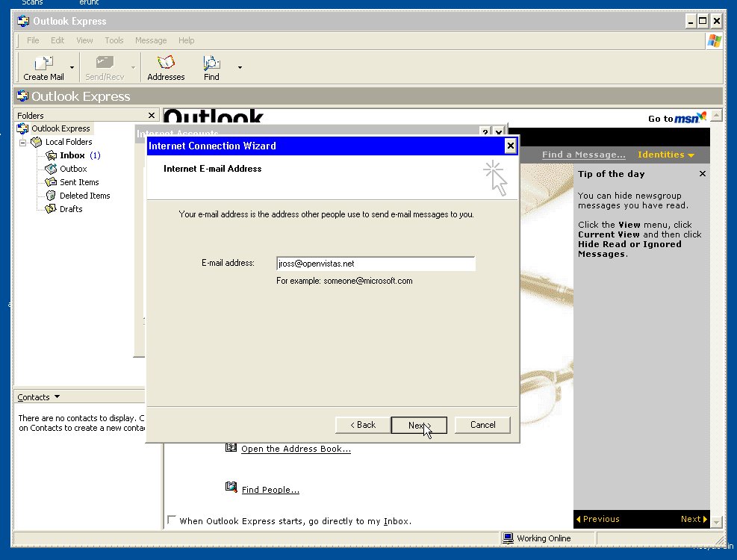Collapse the Local Folders tree node
Viewport: 737px width, 560px height.
coord(22,142)
